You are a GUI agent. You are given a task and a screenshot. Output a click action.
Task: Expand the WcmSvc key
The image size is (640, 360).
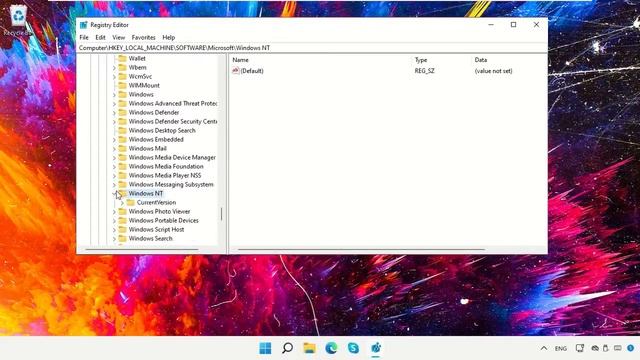(x=114, y=77)
